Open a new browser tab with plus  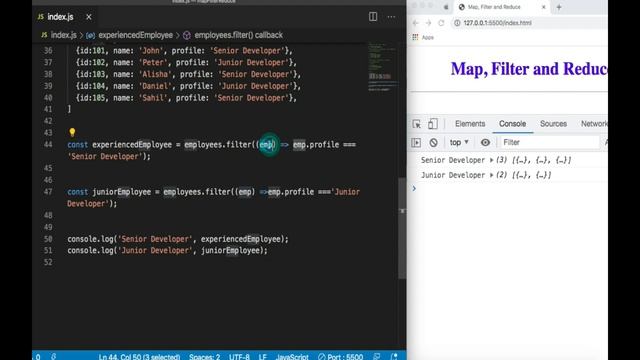click(559, 7)
